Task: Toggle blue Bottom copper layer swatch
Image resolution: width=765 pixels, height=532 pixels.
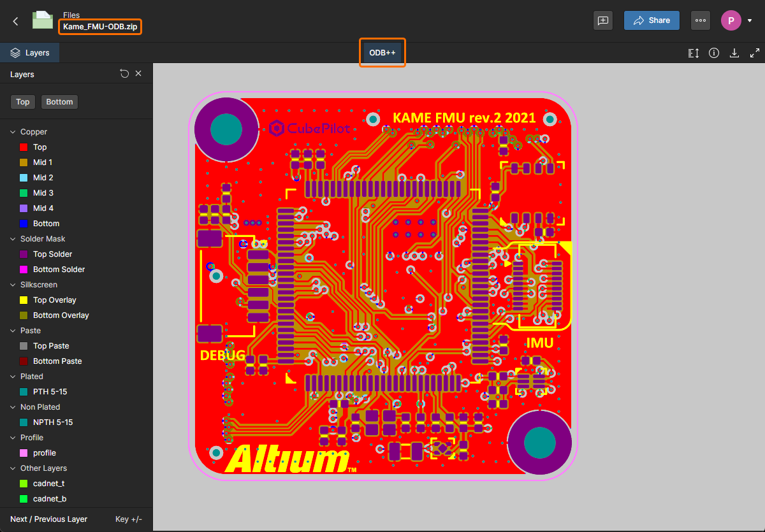Action: tap(24, 224)
